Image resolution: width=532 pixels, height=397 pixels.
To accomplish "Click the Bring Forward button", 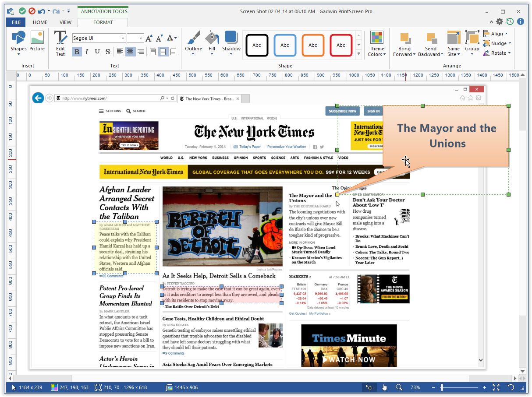I will pos(404,44).
